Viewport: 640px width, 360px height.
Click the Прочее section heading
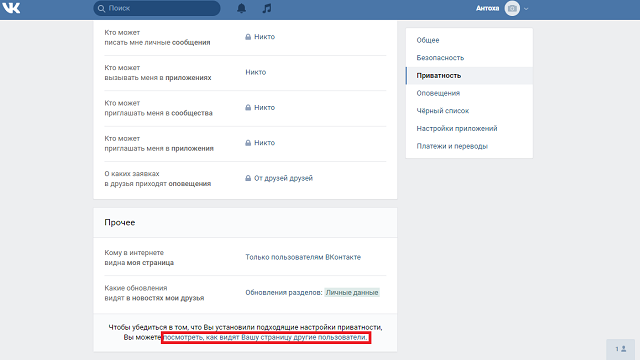point(120,222)
